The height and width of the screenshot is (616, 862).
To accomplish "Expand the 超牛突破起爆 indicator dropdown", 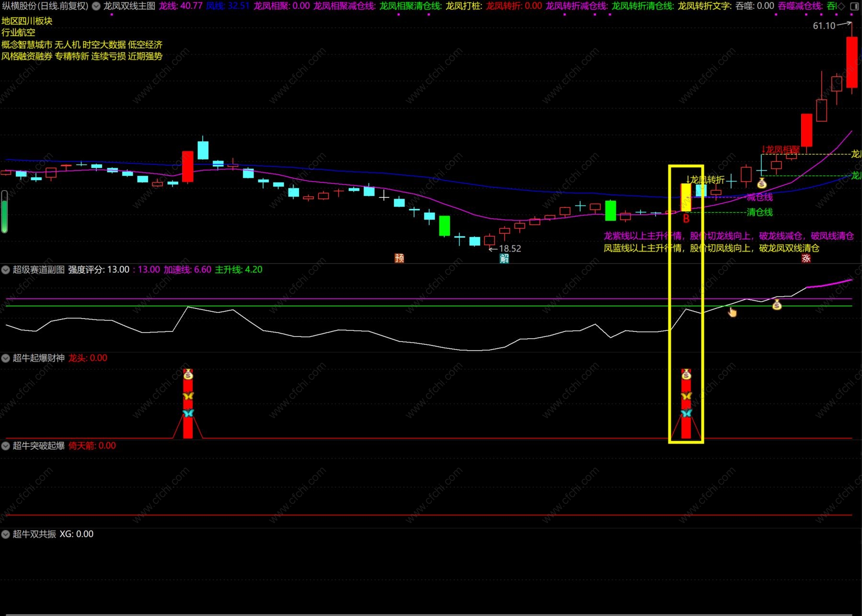I will point(6,446).
